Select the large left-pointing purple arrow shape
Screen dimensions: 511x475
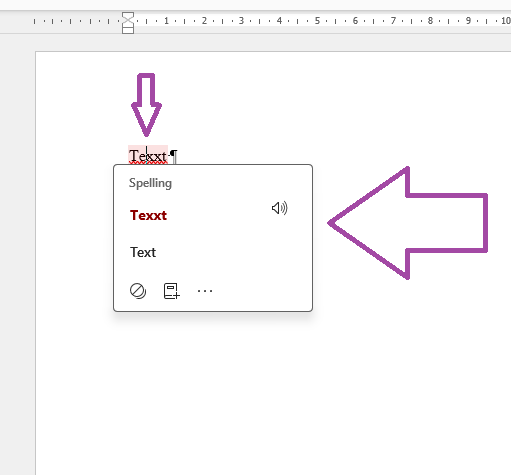click(x=407, y=223)
